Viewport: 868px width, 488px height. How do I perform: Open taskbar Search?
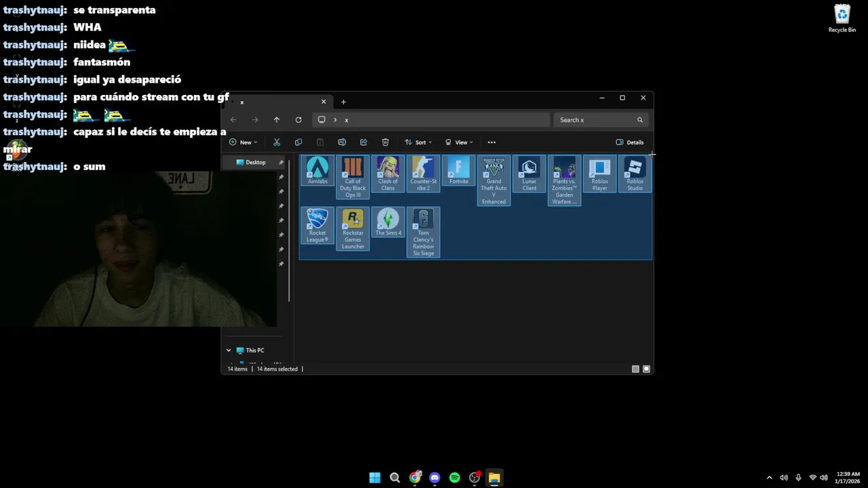pos(395,478)
